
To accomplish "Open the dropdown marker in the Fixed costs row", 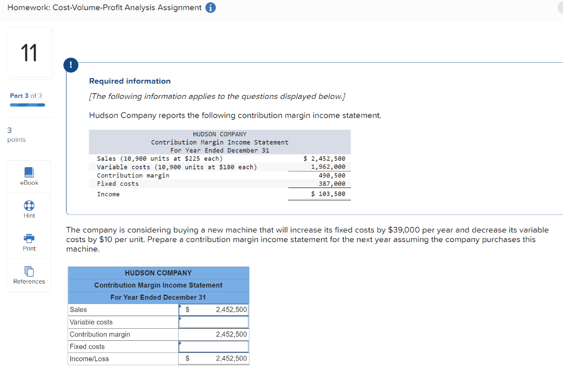I will [180, 343].
